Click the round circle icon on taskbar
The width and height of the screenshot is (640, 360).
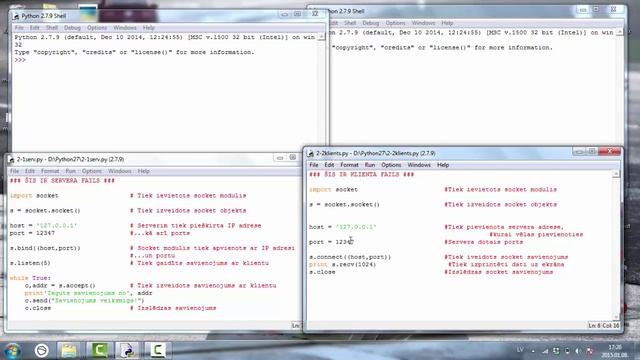point(41,350)
